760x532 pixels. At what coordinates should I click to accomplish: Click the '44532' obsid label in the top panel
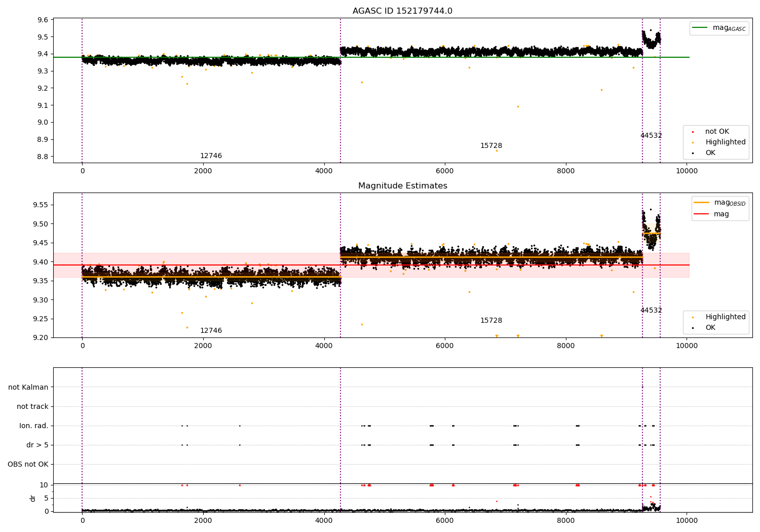point(651,136)
